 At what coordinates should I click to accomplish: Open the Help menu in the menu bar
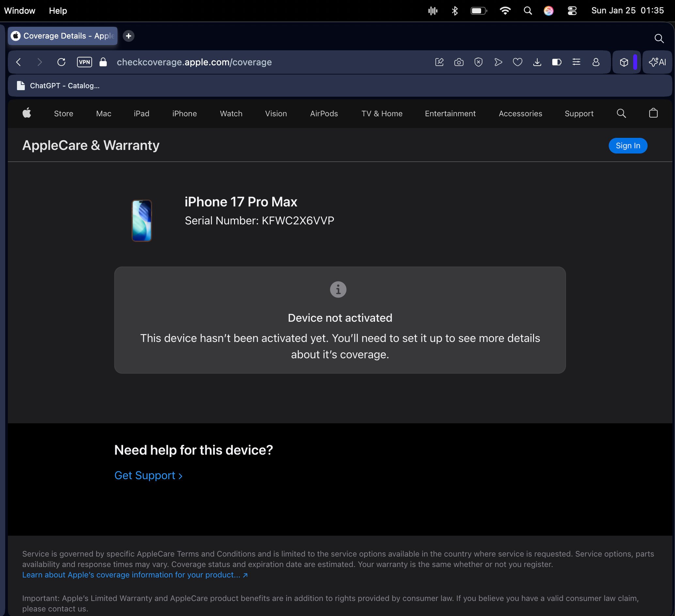pos(58,11)
